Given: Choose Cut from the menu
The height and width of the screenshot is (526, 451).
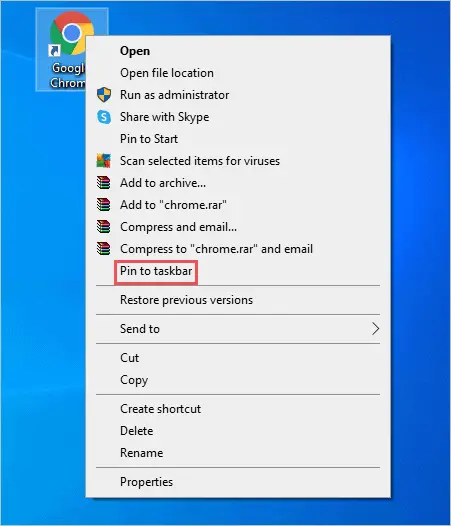Looking at the screenshot, I should [x=238, y=358].
